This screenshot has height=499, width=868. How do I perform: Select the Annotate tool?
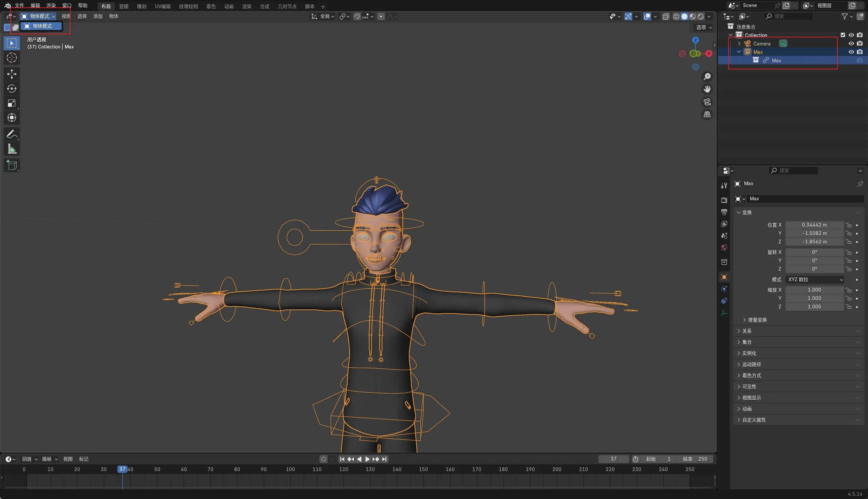[x=12, y=134]
